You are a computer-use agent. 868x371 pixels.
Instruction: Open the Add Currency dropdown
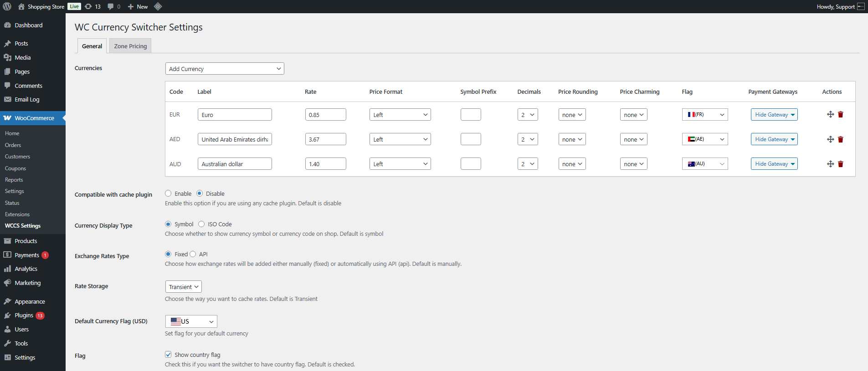click(x=225, y=69)
